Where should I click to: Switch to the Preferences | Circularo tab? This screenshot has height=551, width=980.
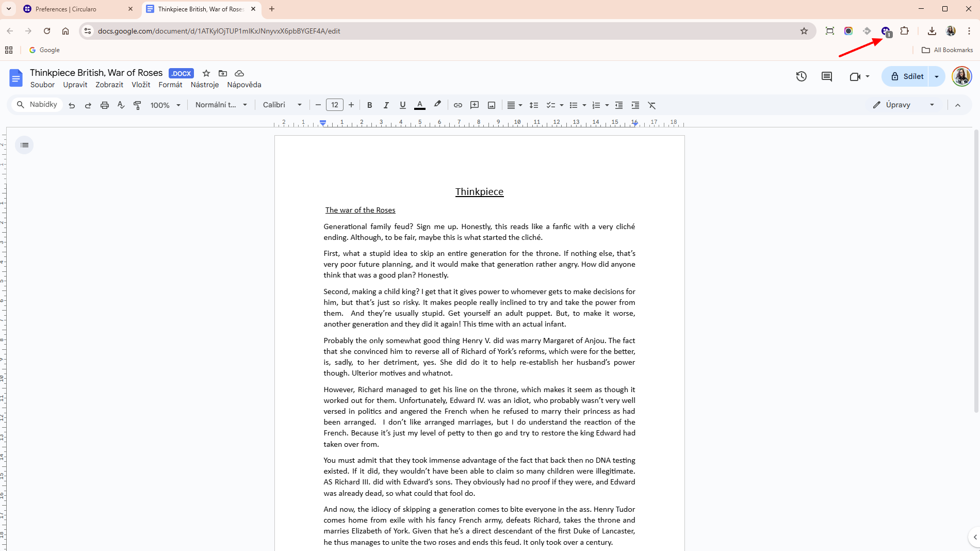tap(77, 9)
